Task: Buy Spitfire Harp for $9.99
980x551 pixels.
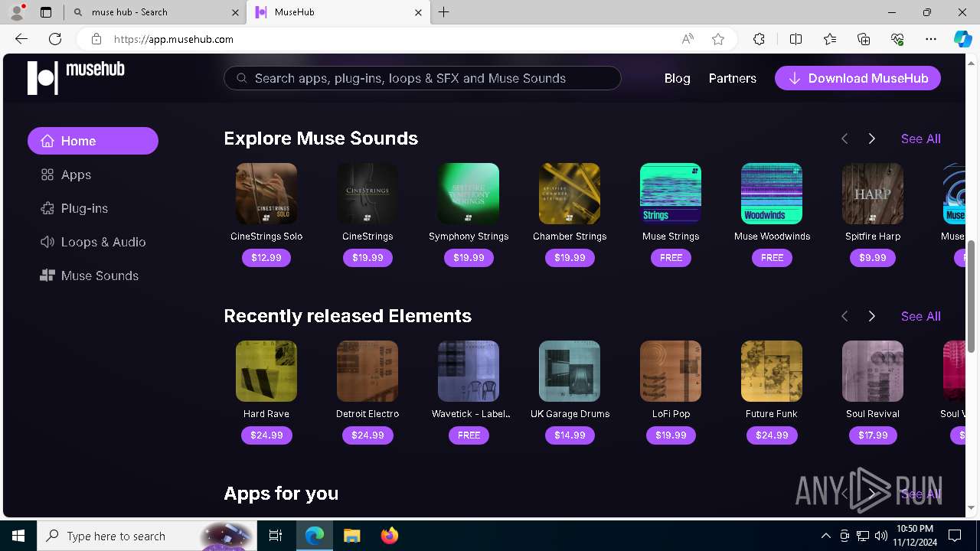Action: click(873, 258)
